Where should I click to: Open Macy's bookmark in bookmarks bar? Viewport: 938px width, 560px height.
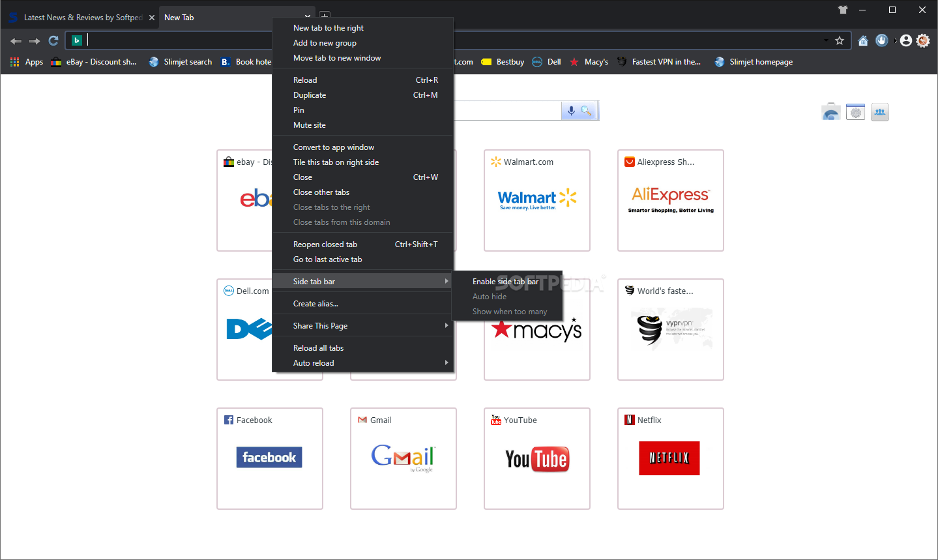(x=589, y=62)
